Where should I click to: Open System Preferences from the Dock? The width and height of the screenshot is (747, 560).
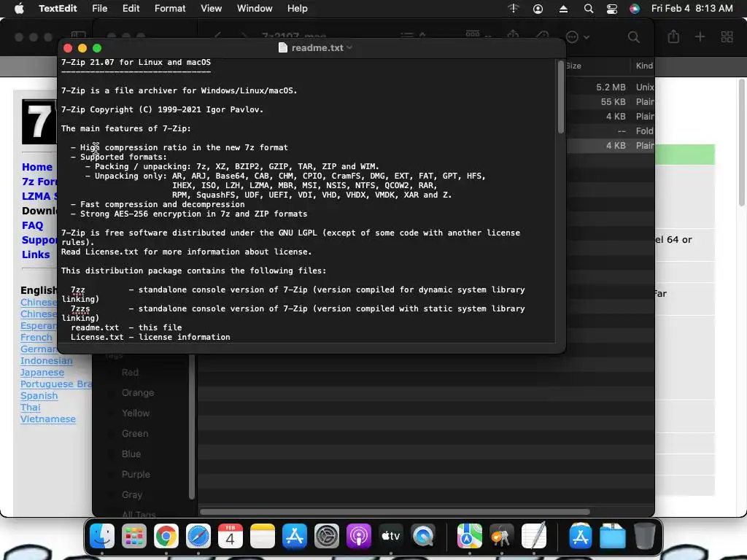pyautogui.click(x=326, y=536)
